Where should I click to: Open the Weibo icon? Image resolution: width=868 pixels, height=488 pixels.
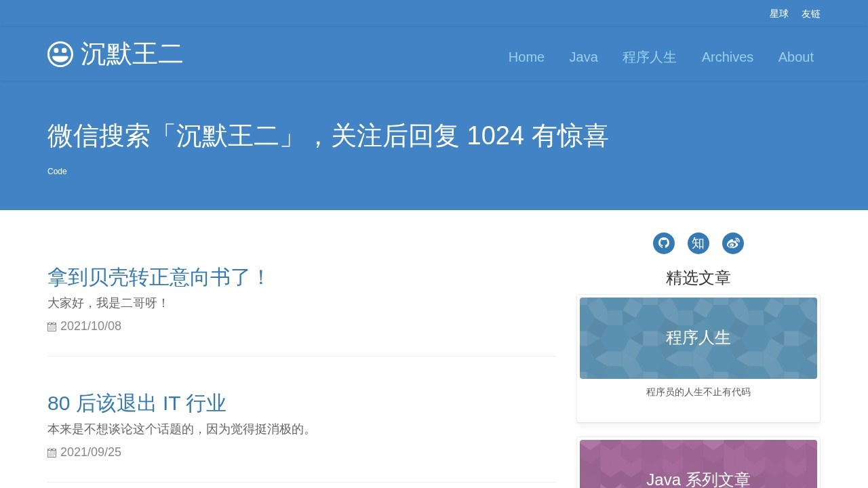click(733, 243)
